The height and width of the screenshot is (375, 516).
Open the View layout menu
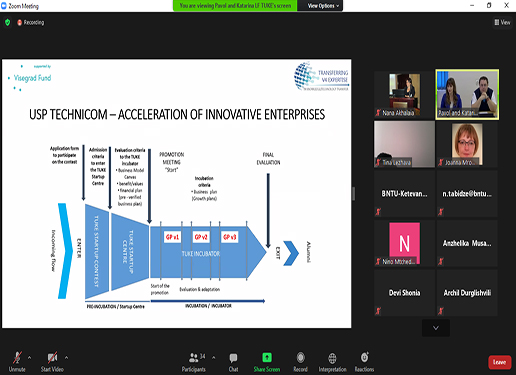pos(502,22)
